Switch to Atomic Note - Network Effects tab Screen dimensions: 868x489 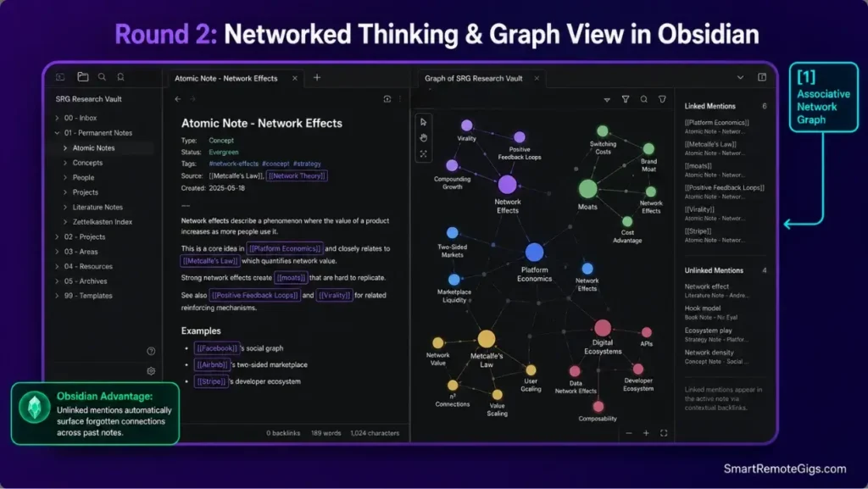tap(225, 79)
